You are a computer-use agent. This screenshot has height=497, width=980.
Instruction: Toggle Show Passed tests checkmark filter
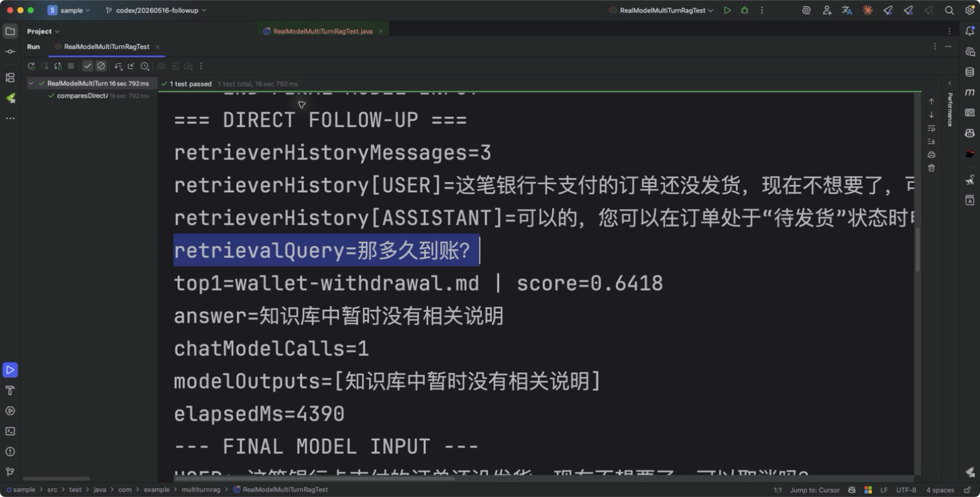[x=87, y=66]
